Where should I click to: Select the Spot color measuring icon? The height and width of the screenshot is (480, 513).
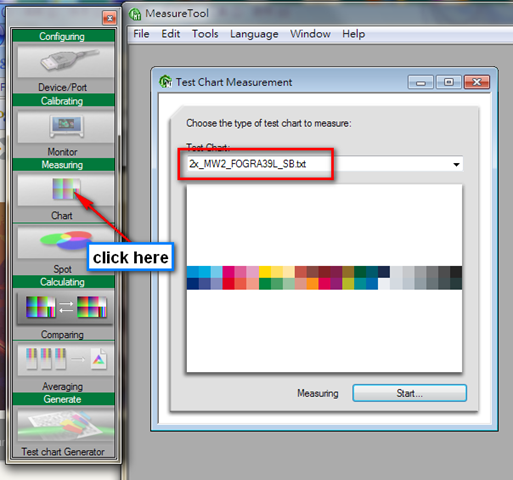pyautogui.click(x=66, y=241)
